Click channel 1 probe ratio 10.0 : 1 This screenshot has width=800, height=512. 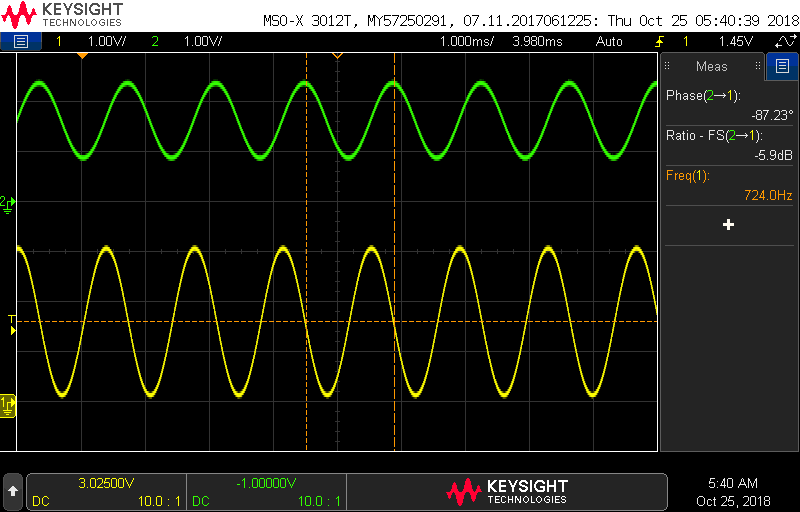(x=159, y=501)
